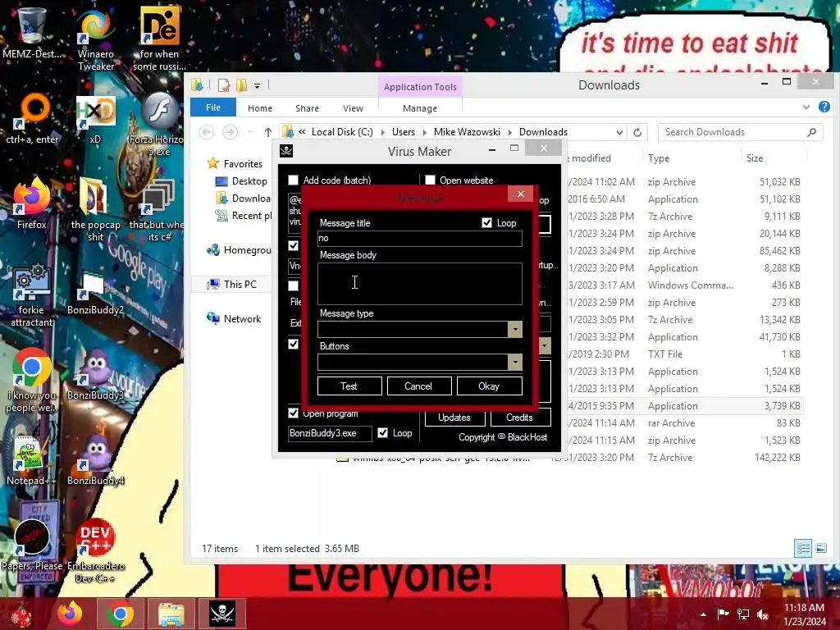Open Papers, Please desktop shortcut

(32, 544)
